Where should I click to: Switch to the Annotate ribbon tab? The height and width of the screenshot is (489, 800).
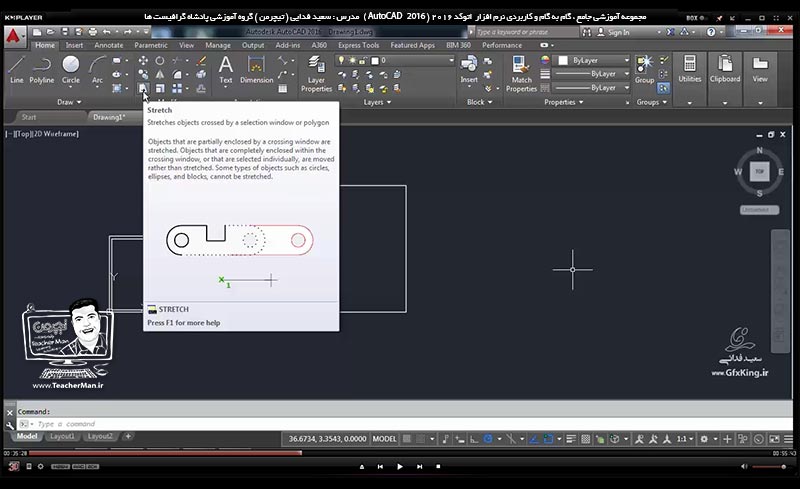click(109, 45)
